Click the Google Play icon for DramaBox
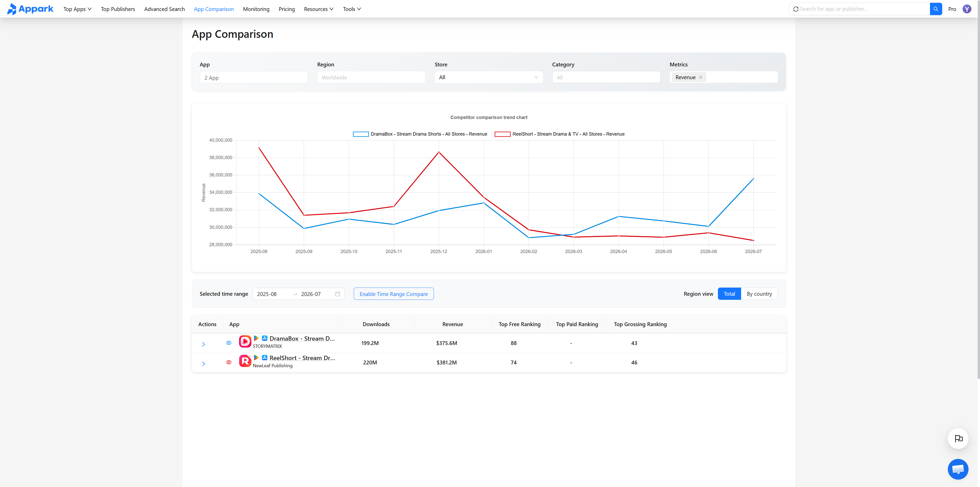 (256, 338)
